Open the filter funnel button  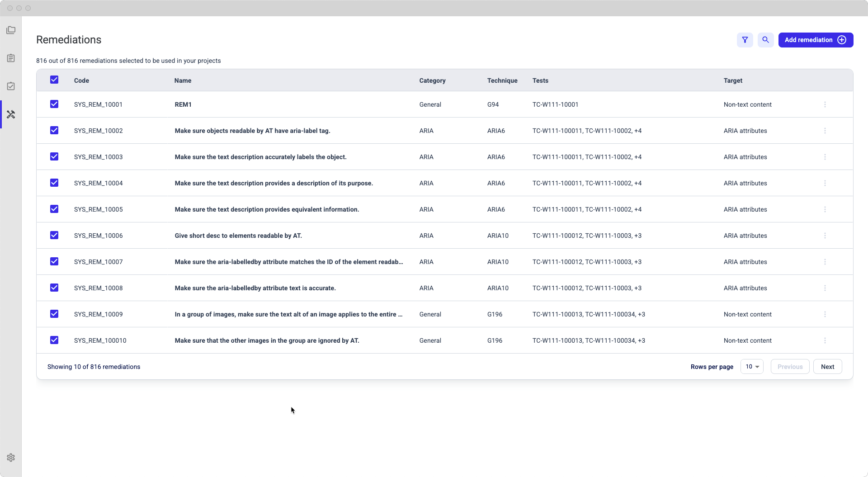pos(745,40)
